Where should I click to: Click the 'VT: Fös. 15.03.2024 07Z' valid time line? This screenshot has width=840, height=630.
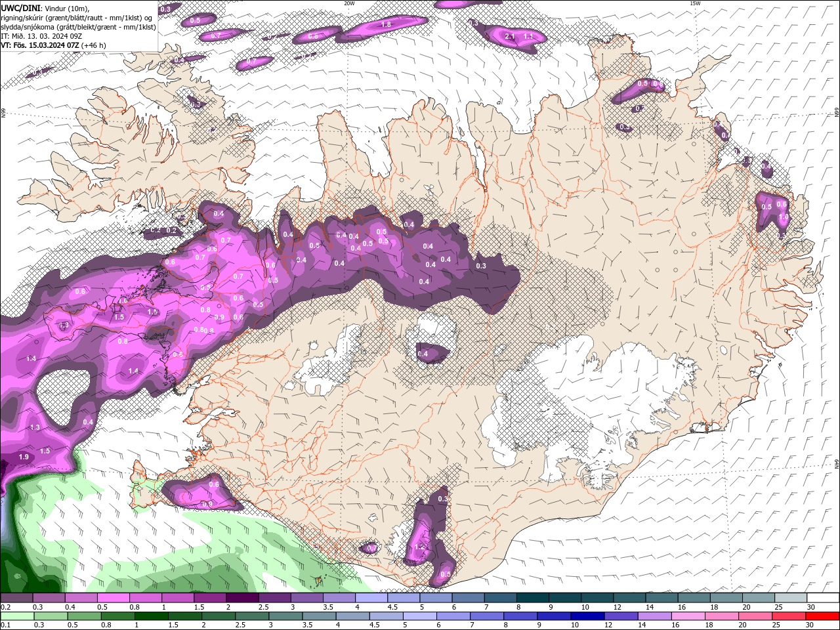pos(41,45)
